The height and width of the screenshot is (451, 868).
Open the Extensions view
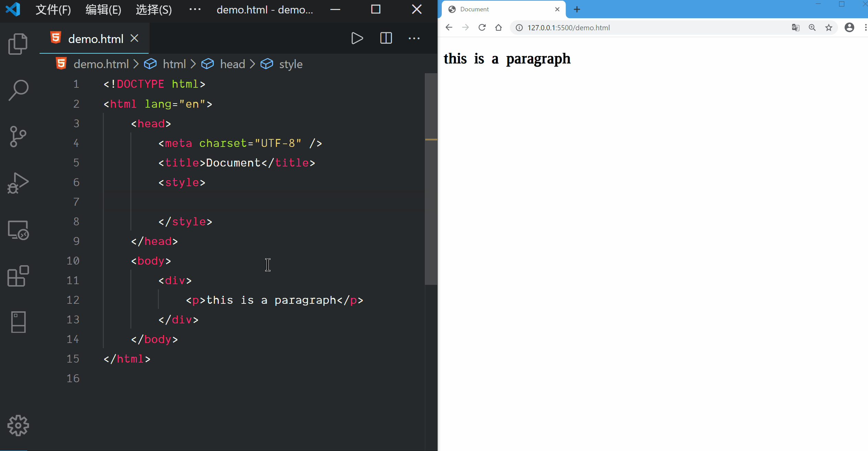(x=18, y=276)
